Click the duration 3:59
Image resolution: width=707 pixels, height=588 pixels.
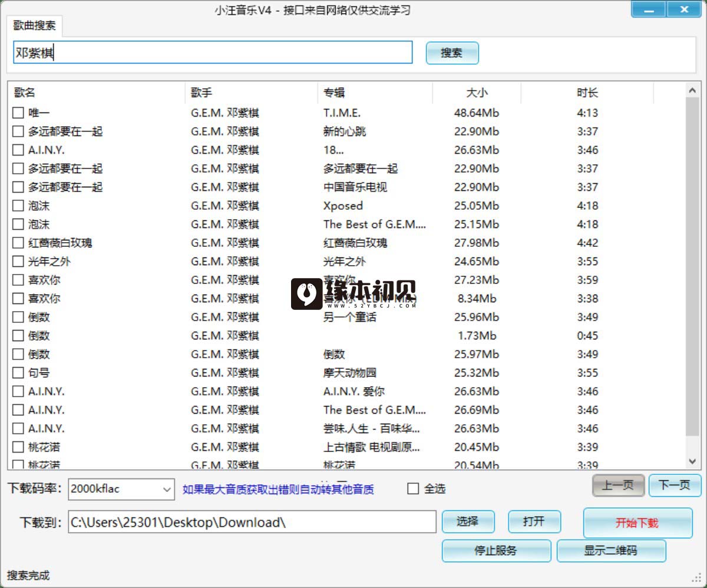587,280
